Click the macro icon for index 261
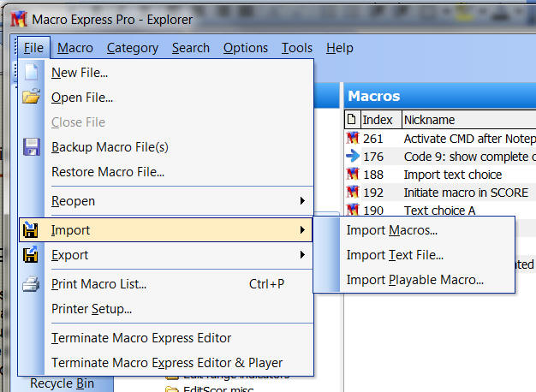The width and height of the screenshot is (536, 392). 353,139
